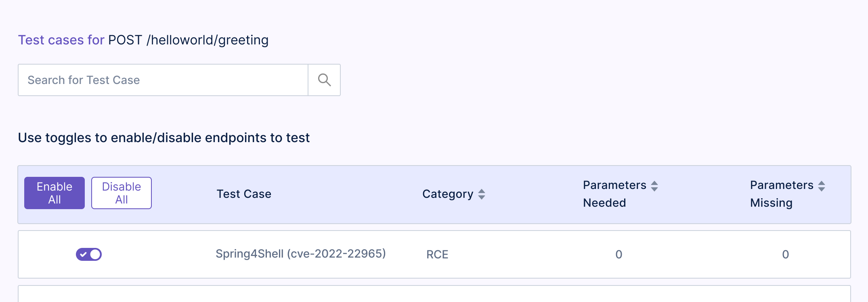Image resolution: width=868 pixels, height=302 pixels.
Task: Click the "Test cases for" heading text
Action: click(61, 40)
